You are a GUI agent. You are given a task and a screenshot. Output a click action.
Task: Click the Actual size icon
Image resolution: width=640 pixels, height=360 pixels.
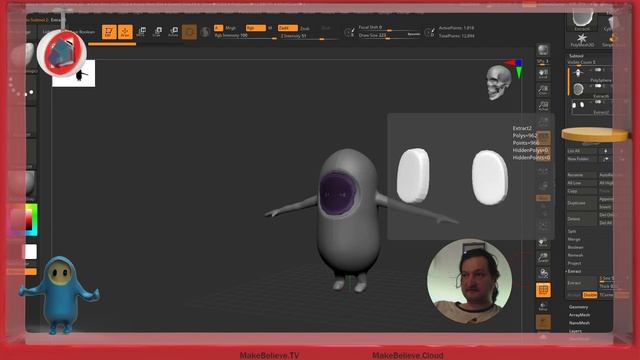click(x=543, y=106)
